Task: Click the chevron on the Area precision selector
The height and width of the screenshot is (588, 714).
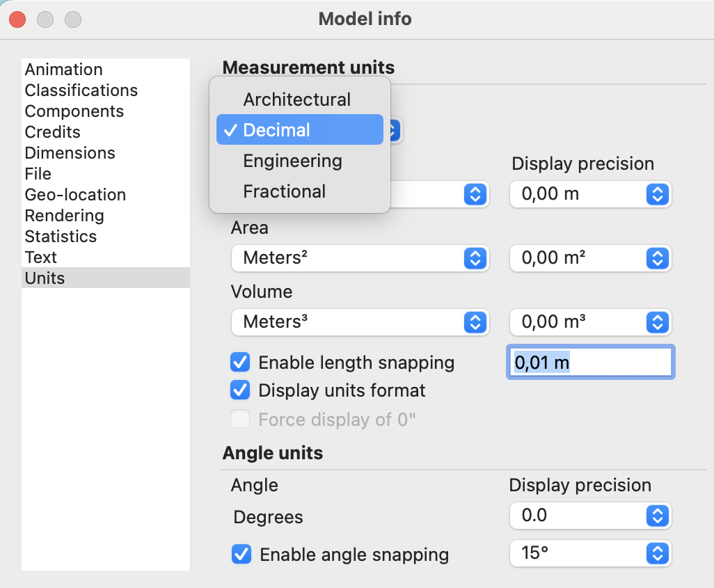Action: 657,258
